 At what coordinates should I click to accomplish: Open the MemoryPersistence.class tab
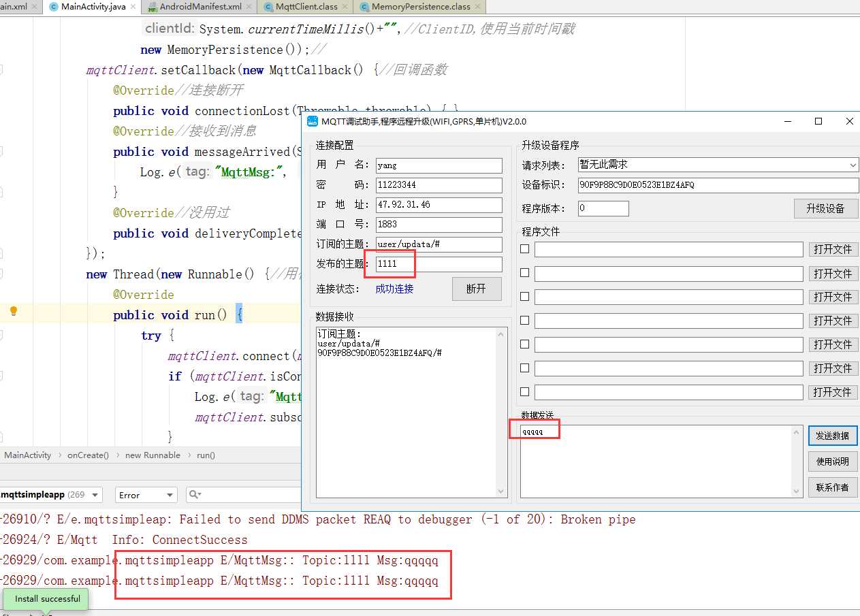[421, 7]
